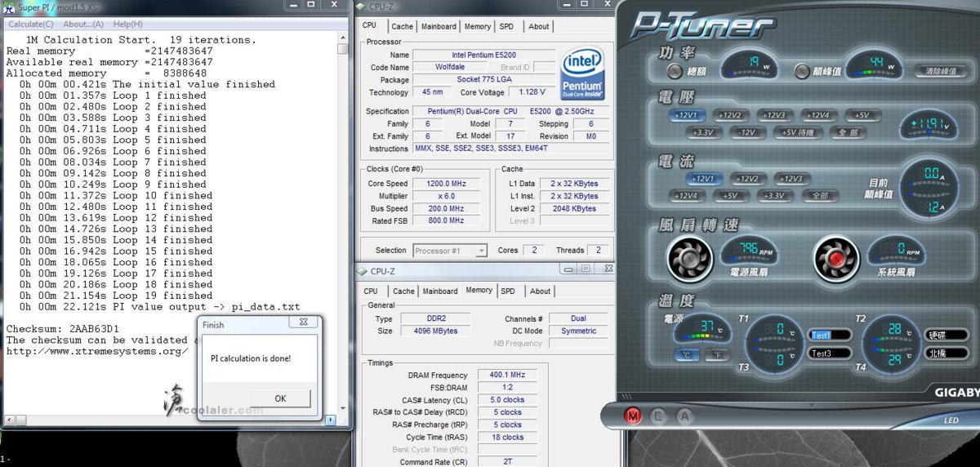
Task: Select +12V1 in the voltage section
Action: click(x=688, y=116)
